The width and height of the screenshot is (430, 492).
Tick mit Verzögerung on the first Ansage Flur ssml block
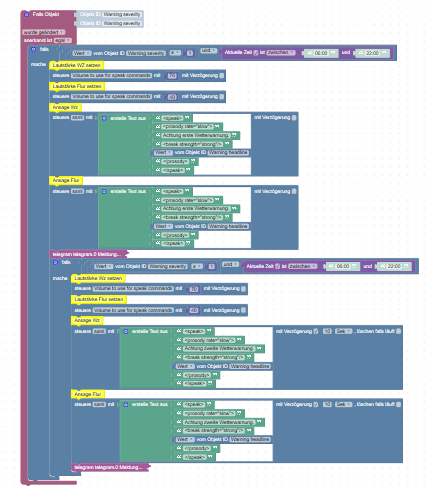tap(294, 191)
